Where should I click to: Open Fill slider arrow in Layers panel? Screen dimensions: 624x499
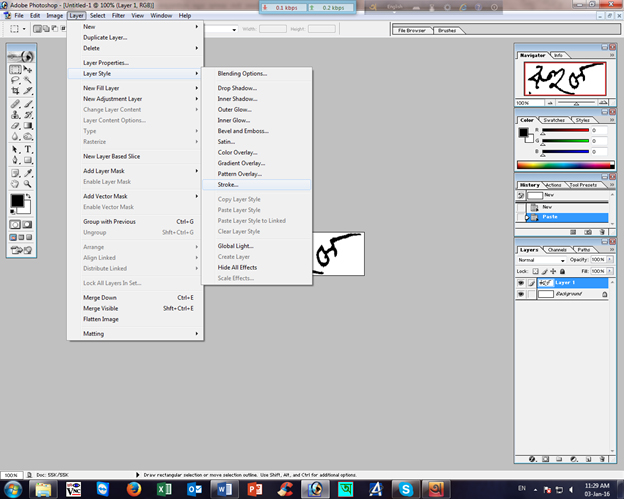pyautogui.click(x=609, y=271)
